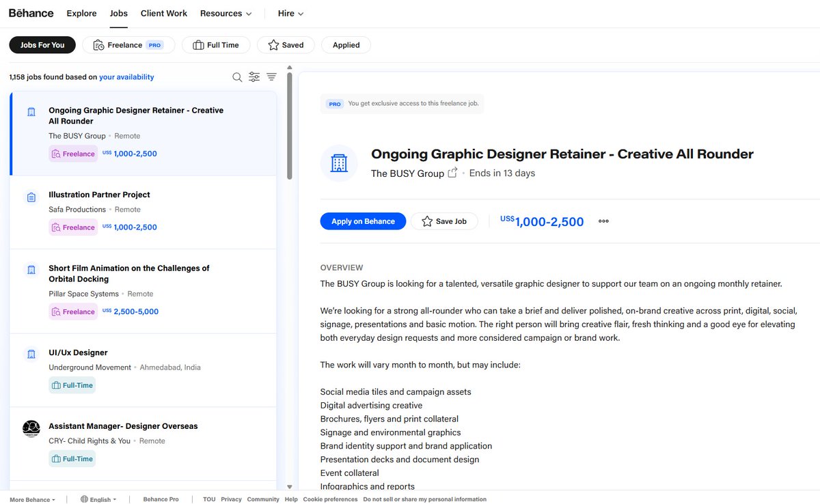The width and height of the screenshot is (820, 504).
Task: Open More Behance footer dropdown
Action: coord(32,499)
